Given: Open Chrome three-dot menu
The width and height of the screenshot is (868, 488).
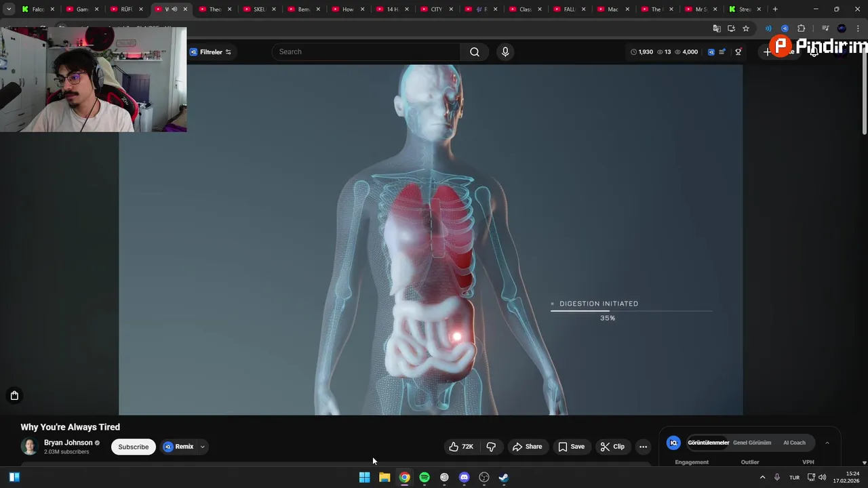Looking at the screenshot, I should (x=858, y=28).
